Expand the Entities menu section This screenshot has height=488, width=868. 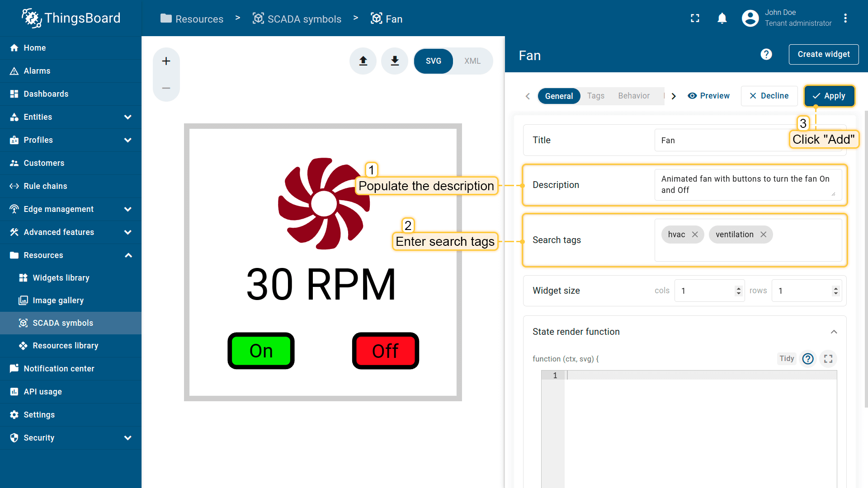pos(127,117)
